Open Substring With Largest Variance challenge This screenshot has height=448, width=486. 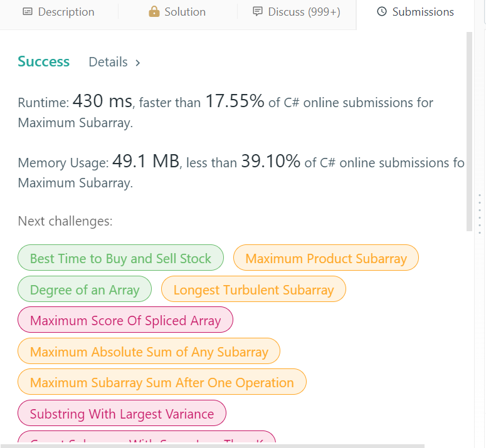122,413
